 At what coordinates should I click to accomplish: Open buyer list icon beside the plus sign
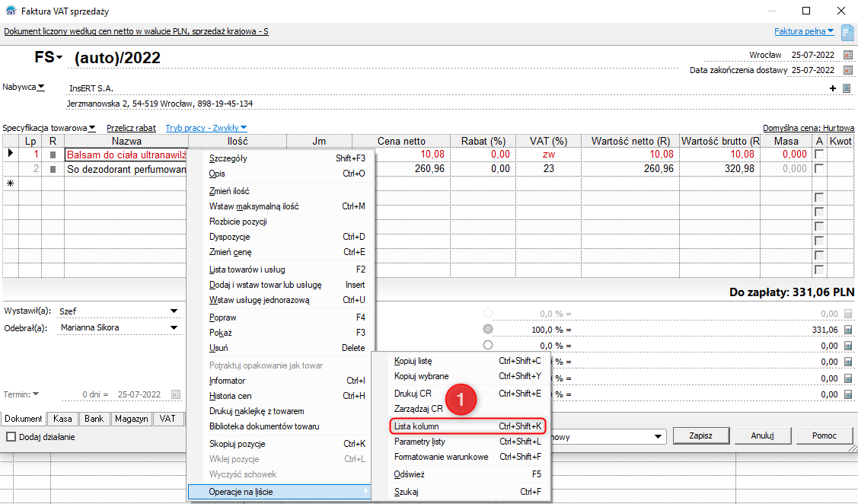click(846, 88)
